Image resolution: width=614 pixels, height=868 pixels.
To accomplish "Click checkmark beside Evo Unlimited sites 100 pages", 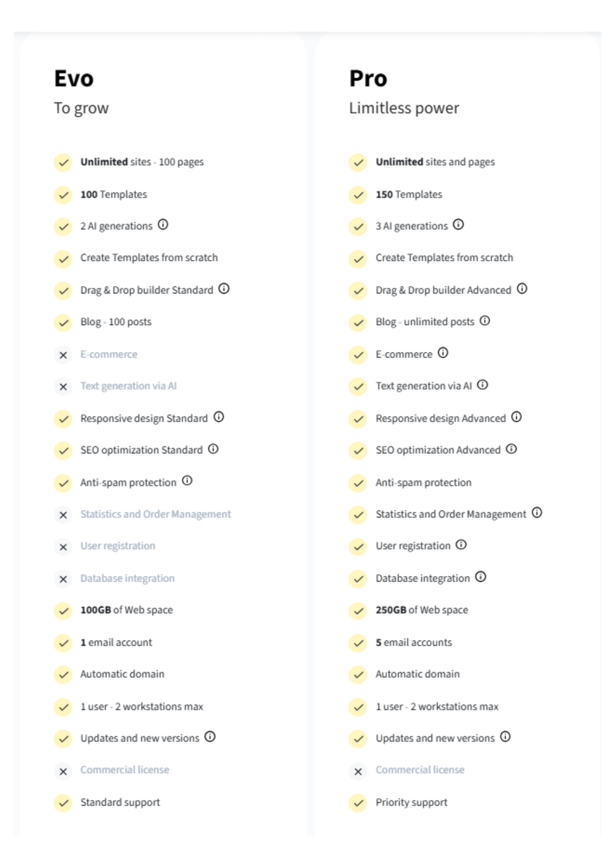I will pos(63,163).
